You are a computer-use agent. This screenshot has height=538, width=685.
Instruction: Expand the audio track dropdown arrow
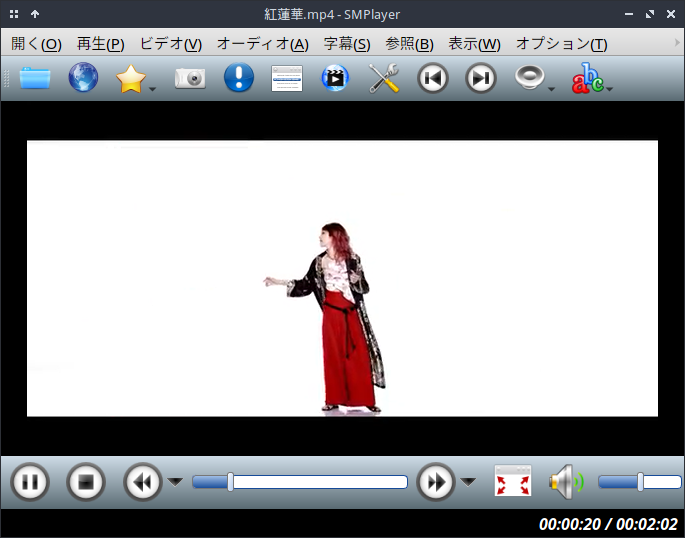[551, 89]
